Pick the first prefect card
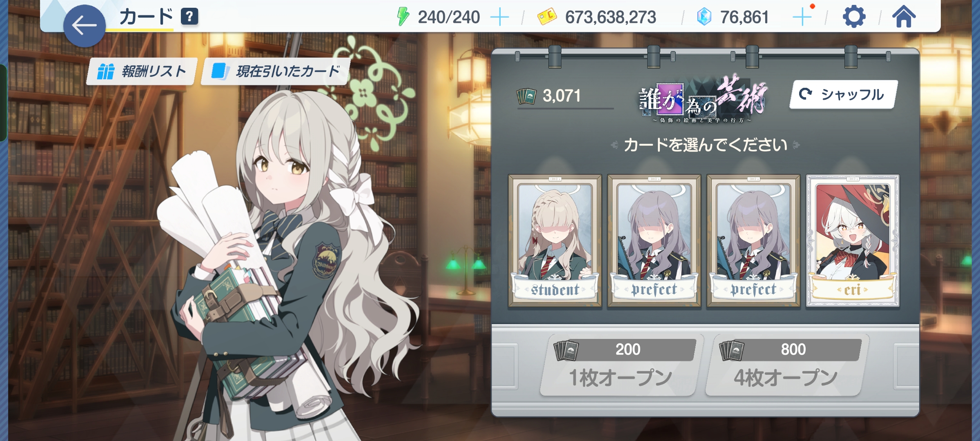Image resolution: width=980 pixels, height=441 pixels. pos(654,241)
